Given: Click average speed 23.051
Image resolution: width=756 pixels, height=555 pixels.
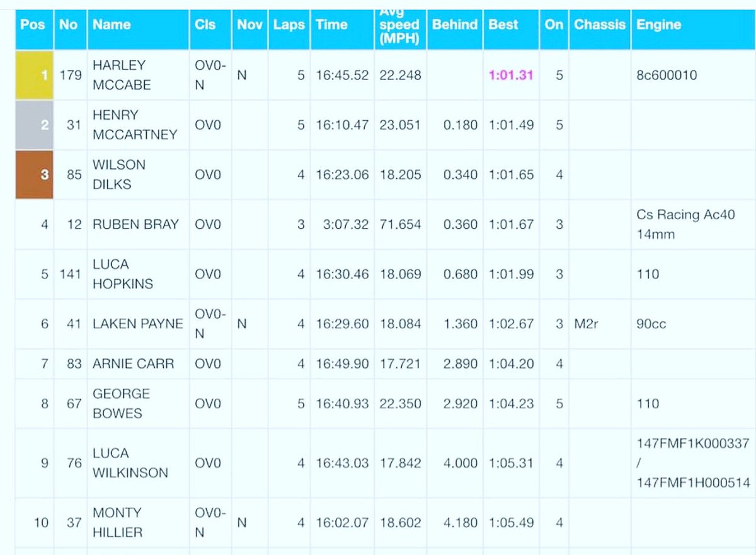Looking at the screenshot, I should click(x=400, y=125).
